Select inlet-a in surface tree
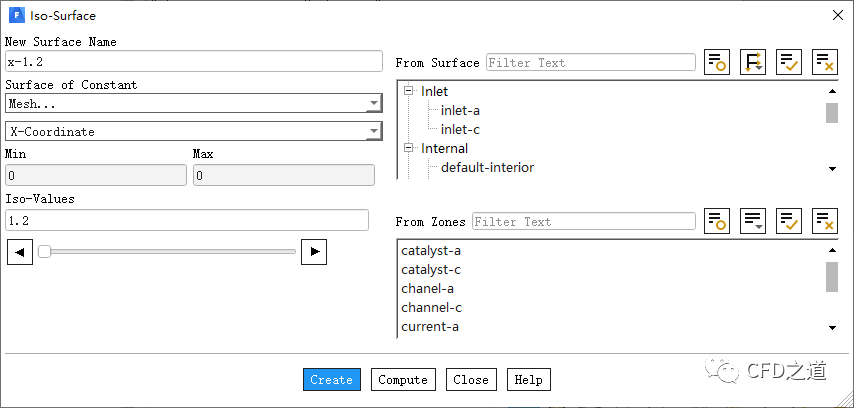Image resolution: width=854 pixels, height=408 pixels. click(460, 110)
